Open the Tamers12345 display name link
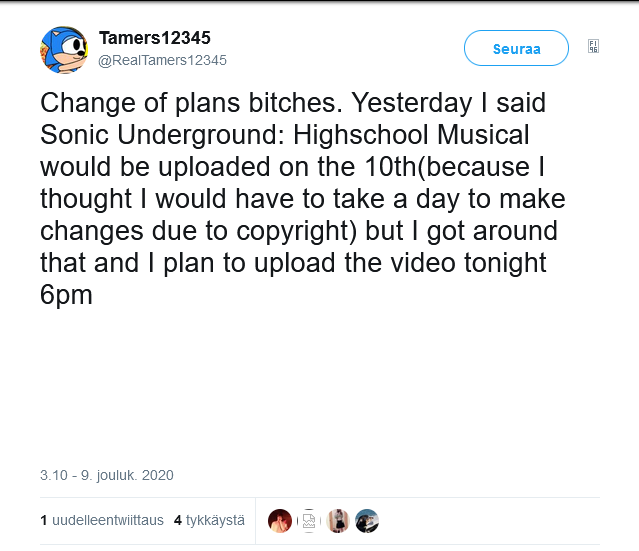639x551 pixels. pyautogui.click(x=155, y=38)
